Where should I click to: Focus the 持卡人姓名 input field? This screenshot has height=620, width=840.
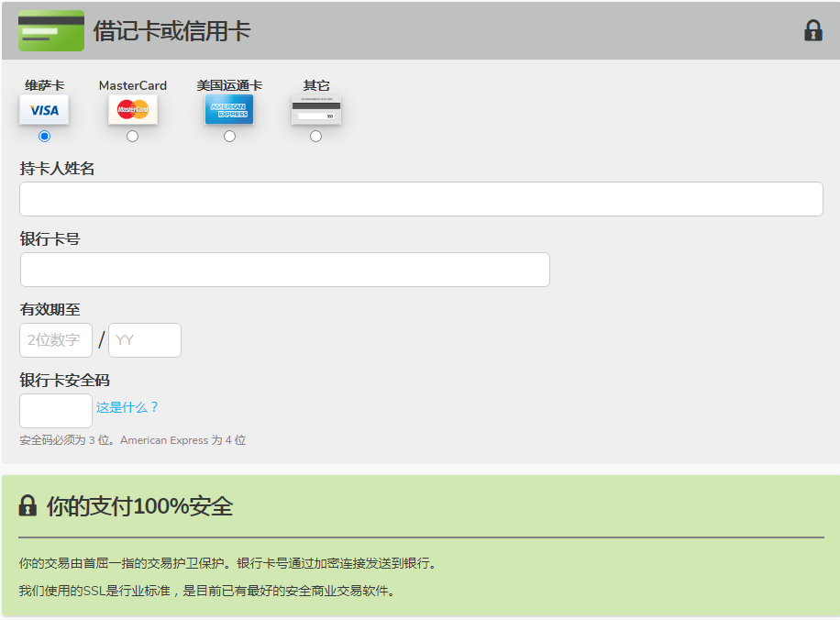(421, 199)
